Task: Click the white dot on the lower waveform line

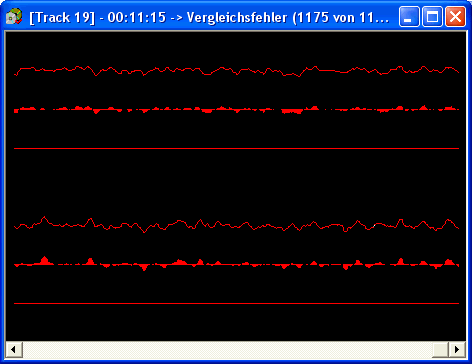Action: click(x=374, y=226)
